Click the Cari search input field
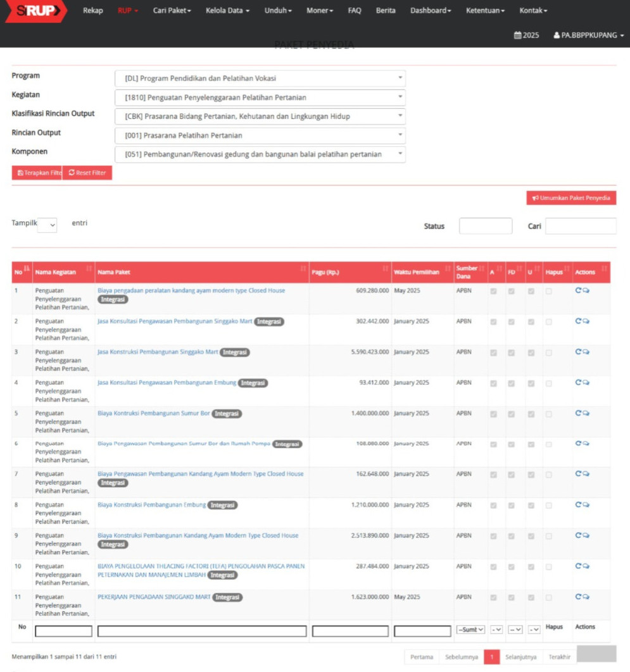The height and width of the screenshot is (672, 630). (x=581, y=226)
